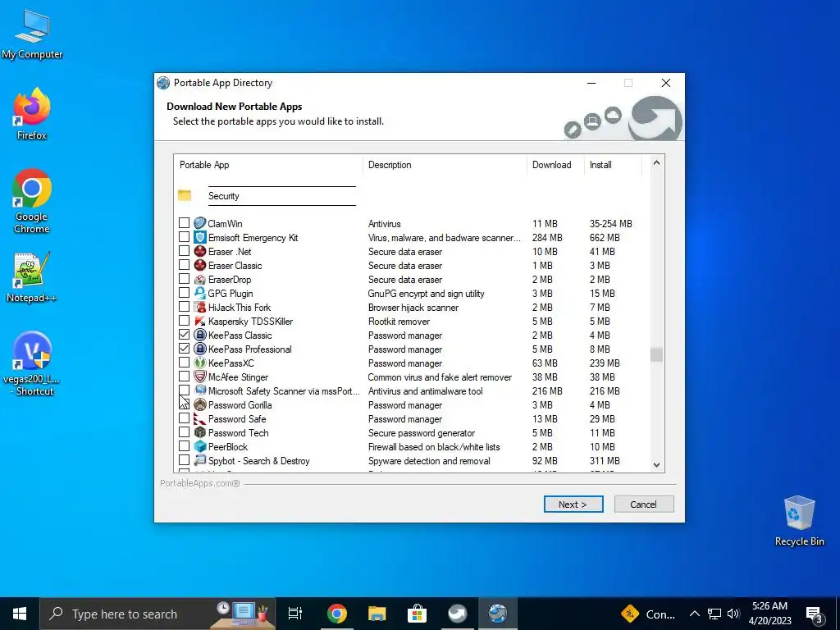
Task: Uncheck the KeePass Professional checkbox
Action: coord(184,348)
